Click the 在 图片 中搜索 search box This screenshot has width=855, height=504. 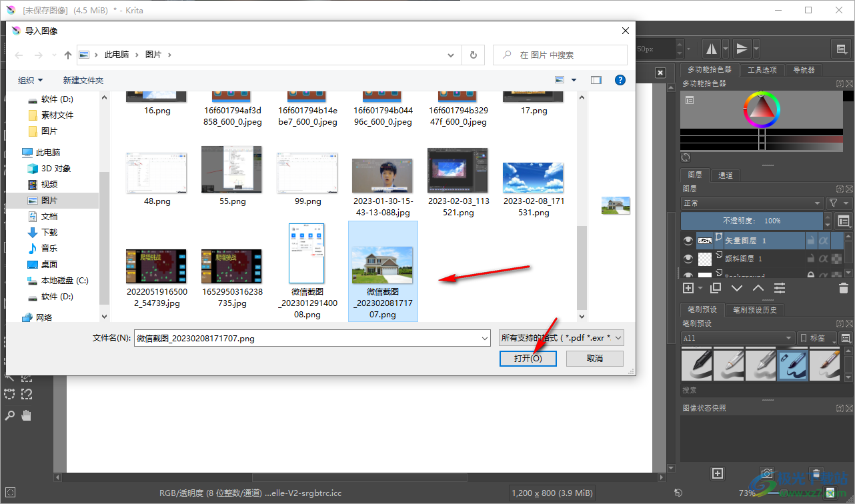tap(560, 55)
